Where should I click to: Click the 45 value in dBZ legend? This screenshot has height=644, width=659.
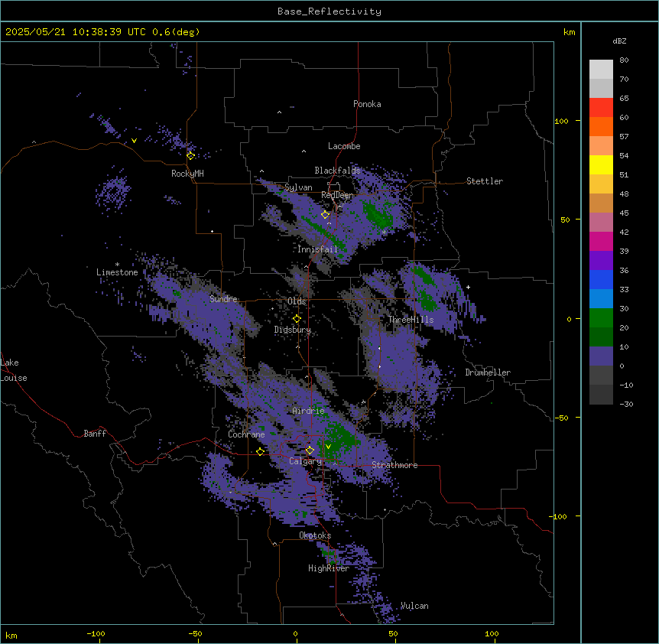pyautogui.click(x=624, y=213)
